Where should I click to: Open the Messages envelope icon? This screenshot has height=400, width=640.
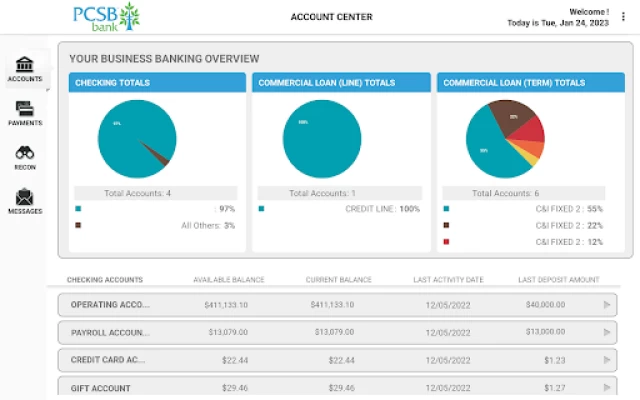pos(24,197)
